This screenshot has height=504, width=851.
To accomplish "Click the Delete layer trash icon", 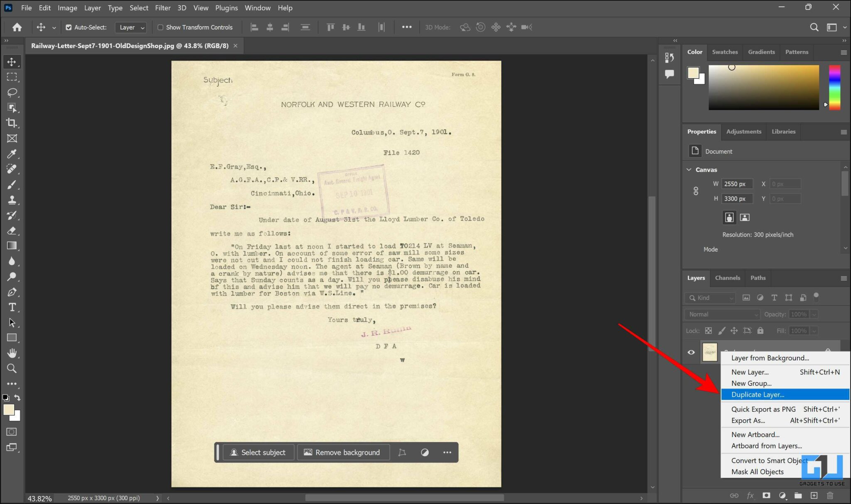I will [829, 495].
